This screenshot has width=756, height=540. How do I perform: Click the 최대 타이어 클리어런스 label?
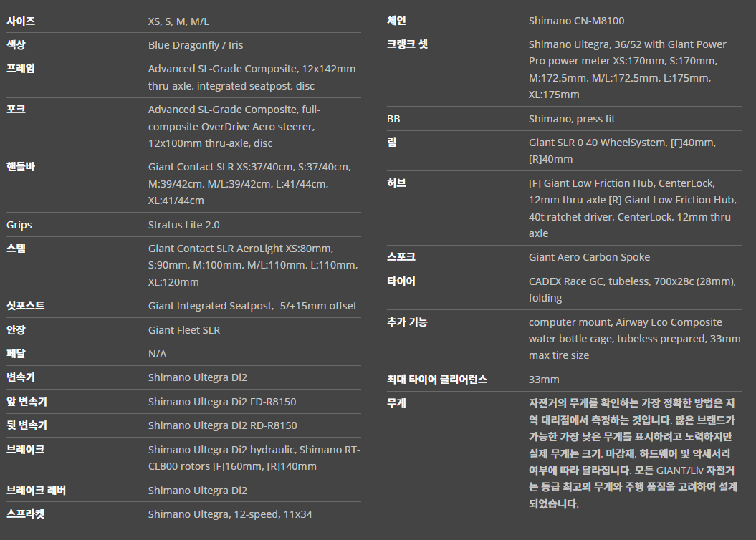pos(437,379)
